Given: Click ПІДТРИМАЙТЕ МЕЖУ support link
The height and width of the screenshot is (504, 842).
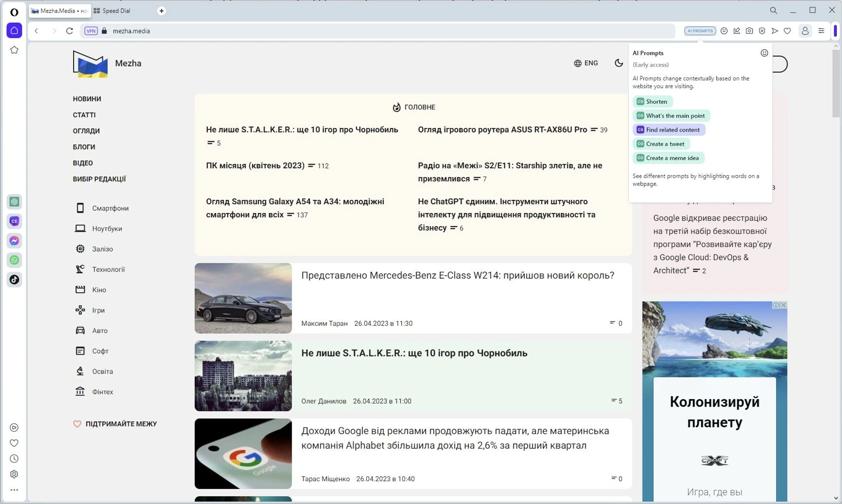Looking at the screenshot, I should 115,424.
